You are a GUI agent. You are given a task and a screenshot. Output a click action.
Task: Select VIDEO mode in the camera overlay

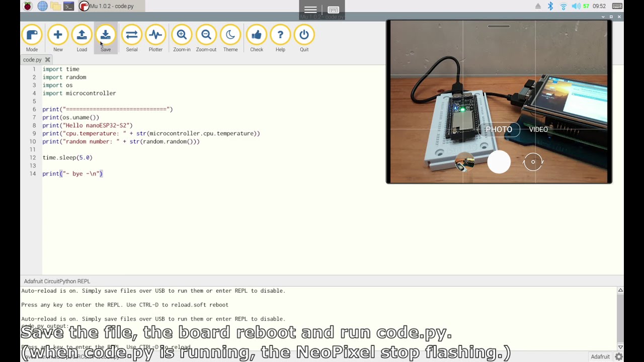(x=538, y=129)
